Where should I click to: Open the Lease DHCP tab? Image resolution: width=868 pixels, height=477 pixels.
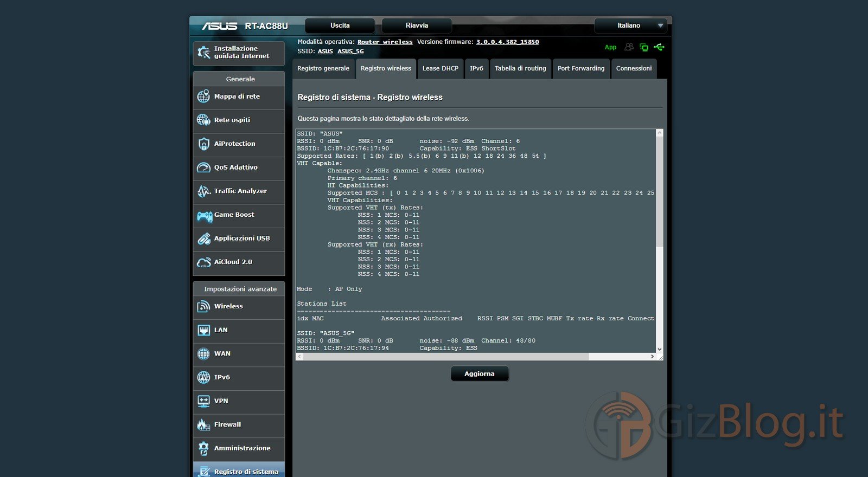coord(441,68)
